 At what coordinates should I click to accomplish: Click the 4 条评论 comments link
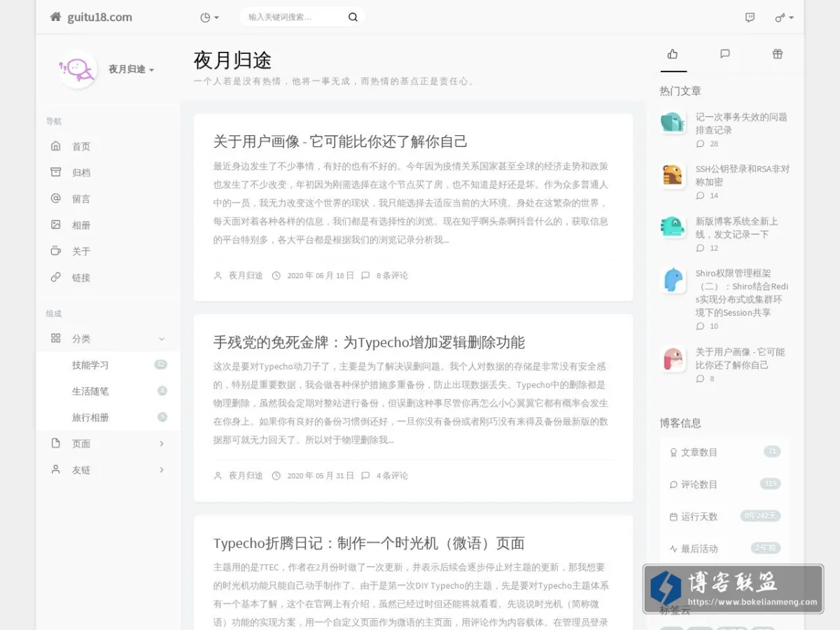pos(392,476)
